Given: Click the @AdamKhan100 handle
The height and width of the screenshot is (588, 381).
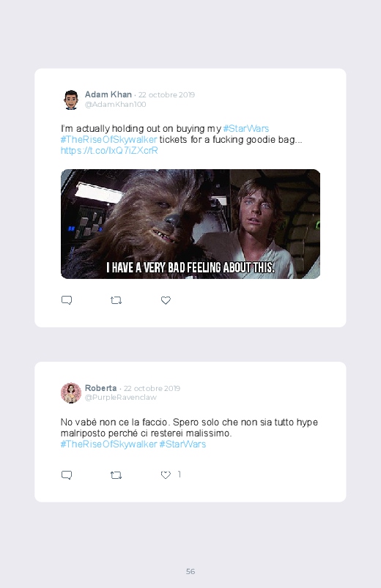Looking at the screenshot, I should click(115, 104).
